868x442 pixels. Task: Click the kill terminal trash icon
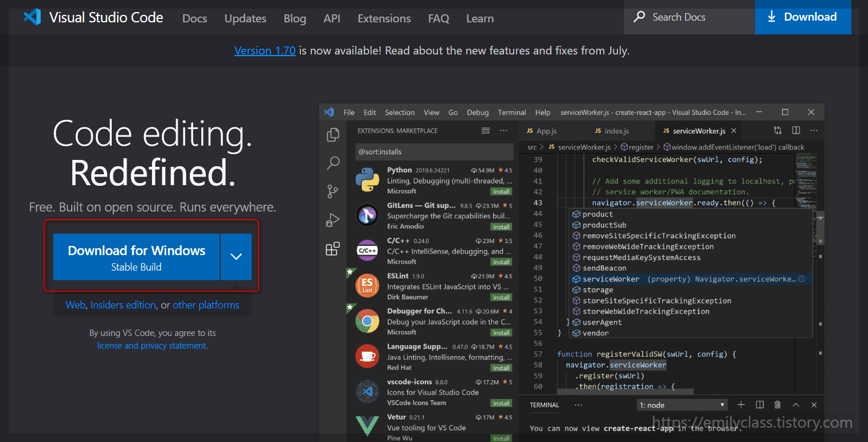[777, 405]
